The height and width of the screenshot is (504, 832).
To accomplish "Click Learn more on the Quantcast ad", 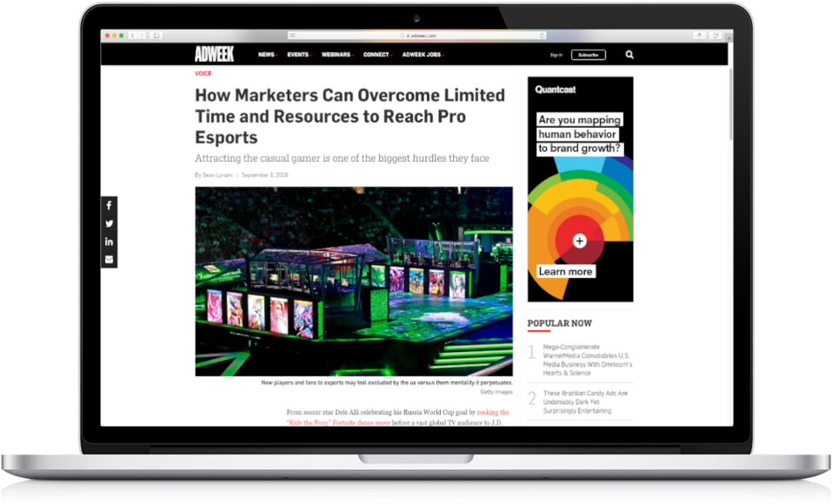I will [565, 271].
